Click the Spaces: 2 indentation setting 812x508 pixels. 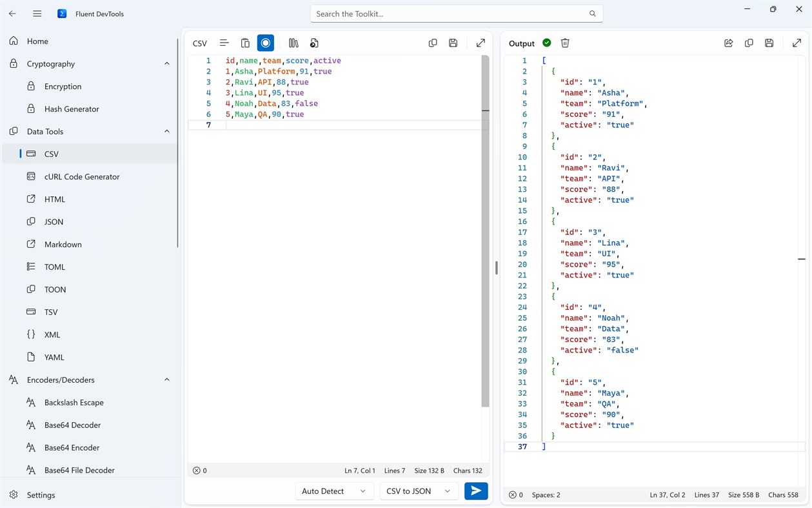pyautogui.click(x=546, y=495)
